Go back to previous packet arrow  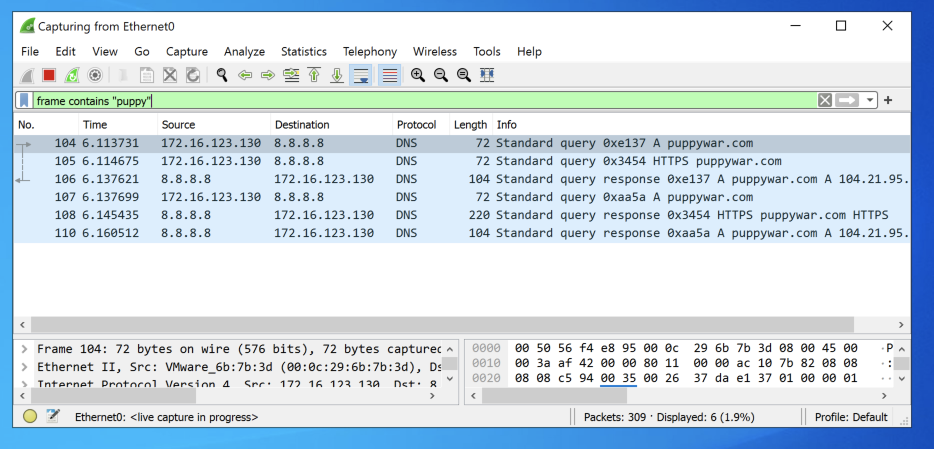pyautogui.click(x=245, y=76)
